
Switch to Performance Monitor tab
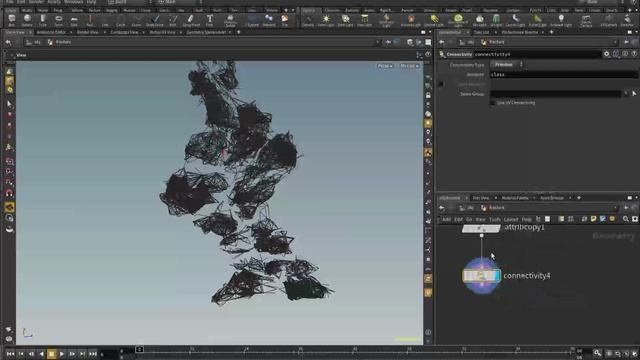pyautogui.click(x=520, y=32)
